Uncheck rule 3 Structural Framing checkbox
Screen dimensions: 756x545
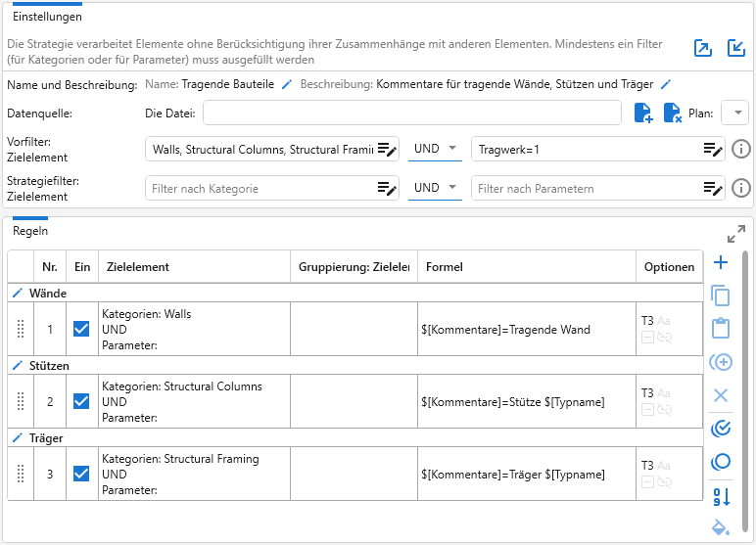(x=81, y=474)
